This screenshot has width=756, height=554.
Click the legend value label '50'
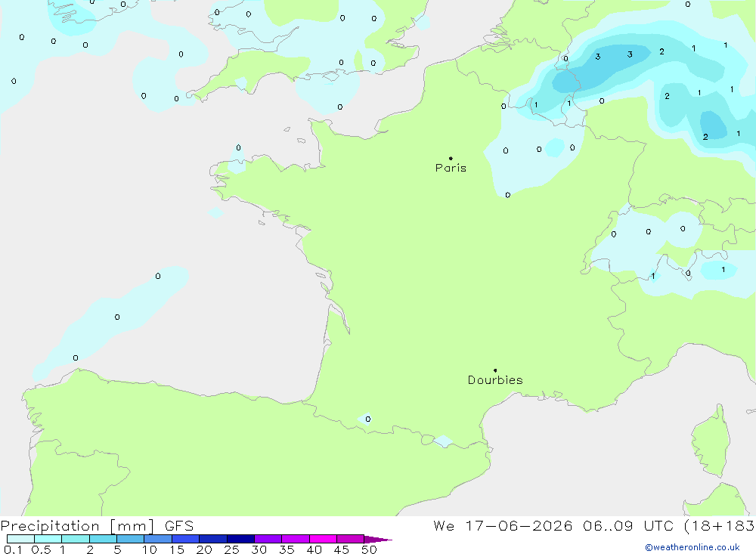click(x=369, y=549)
